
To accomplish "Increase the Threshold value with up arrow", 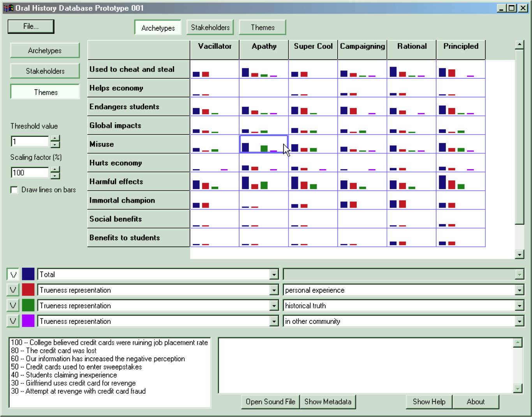I will [55, 138].
